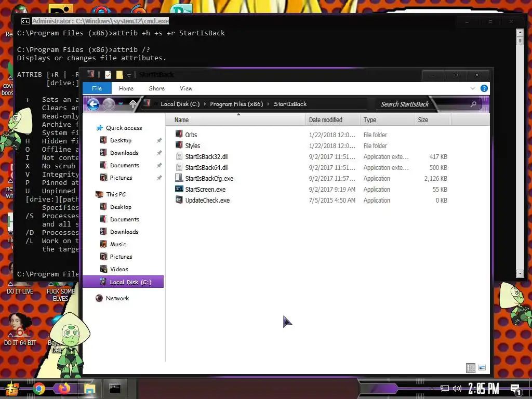532x399 pixels.
Task: Click Local Disk (C:) in address bar
Action: tap(180, 104)
